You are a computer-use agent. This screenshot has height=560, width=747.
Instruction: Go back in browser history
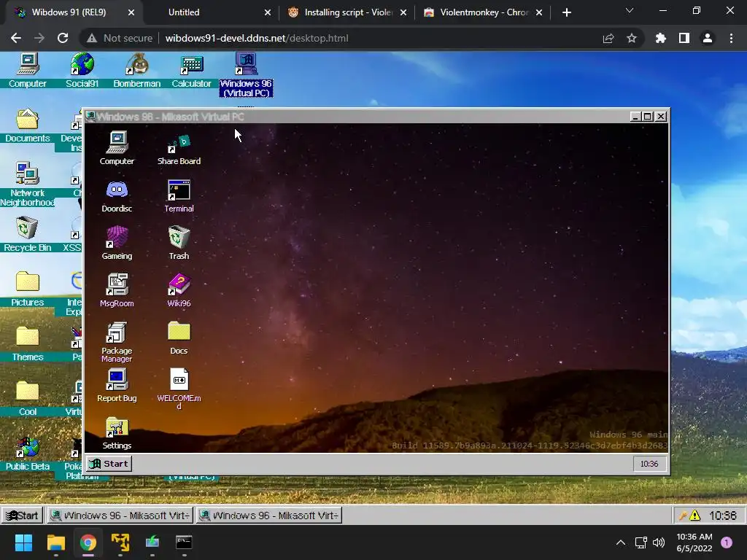[16, 38]
